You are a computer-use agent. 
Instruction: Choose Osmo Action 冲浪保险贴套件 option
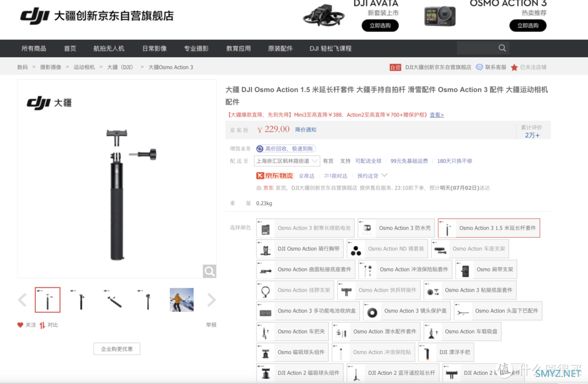(405, 269)
